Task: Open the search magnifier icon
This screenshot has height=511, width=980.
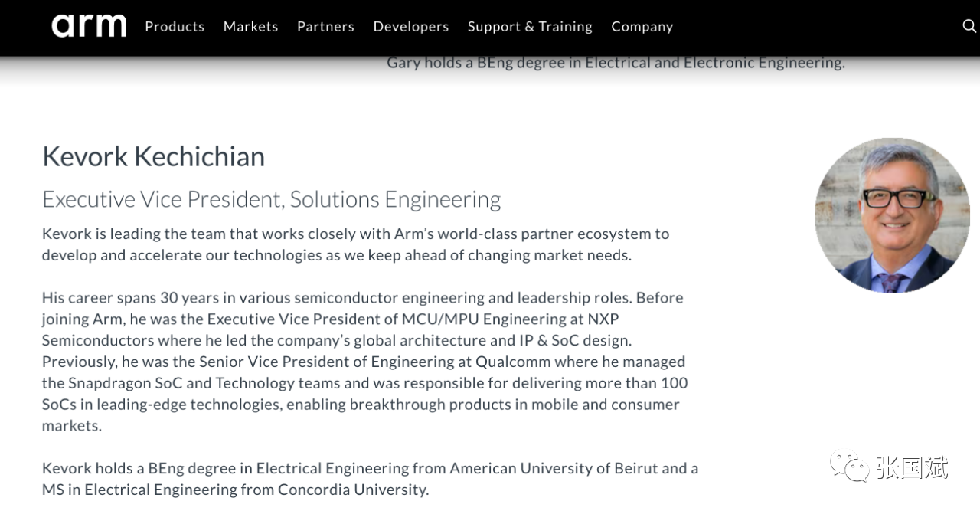Action: tap(969, 26)
